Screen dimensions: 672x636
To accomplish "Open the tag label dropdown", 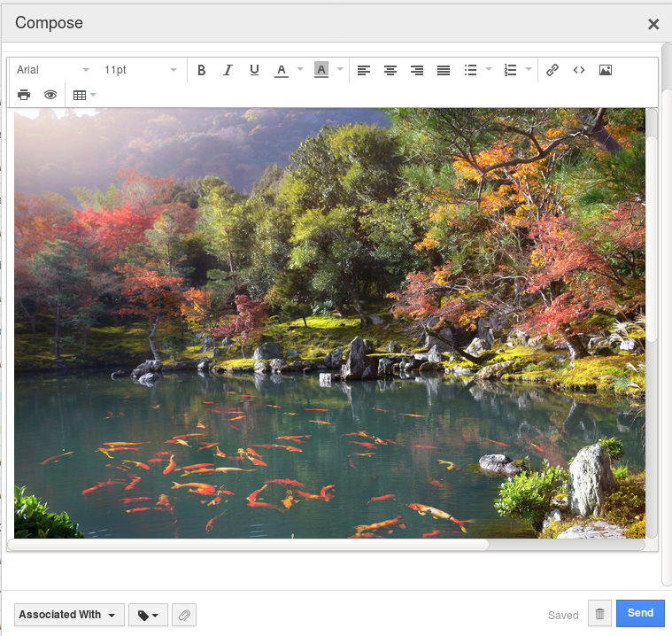I will pos(148,615).
